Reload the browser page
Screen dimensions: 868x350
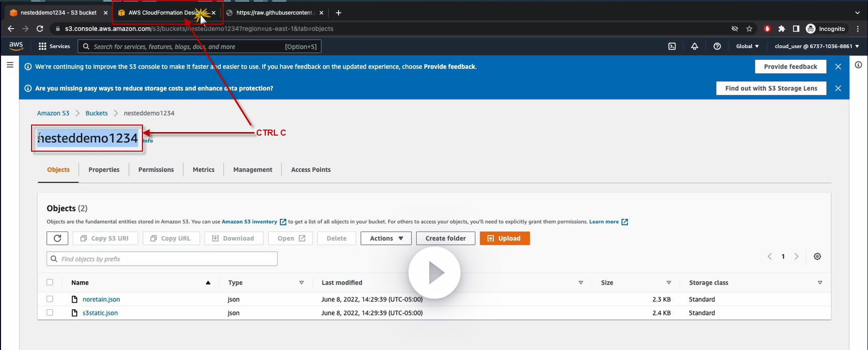click(x=40, y=29)
